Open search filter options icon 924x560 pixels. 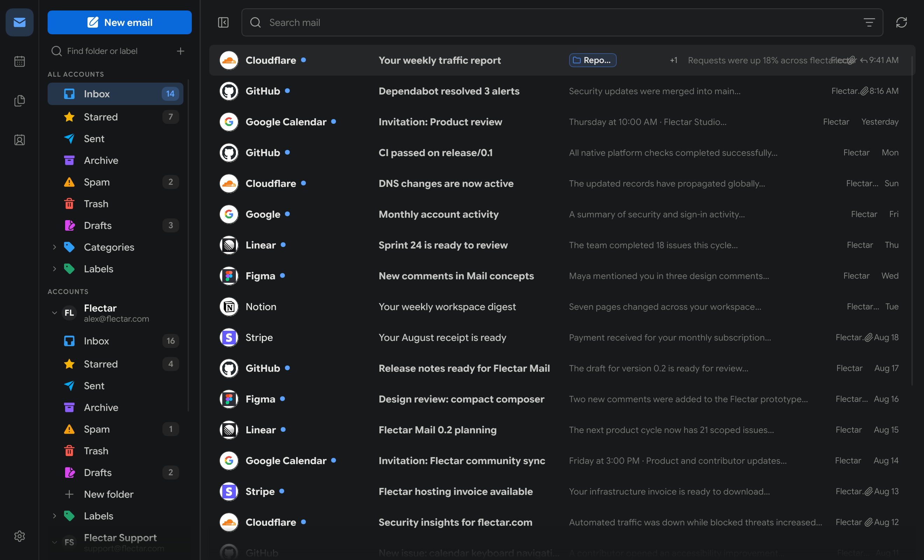coord(869,22)
